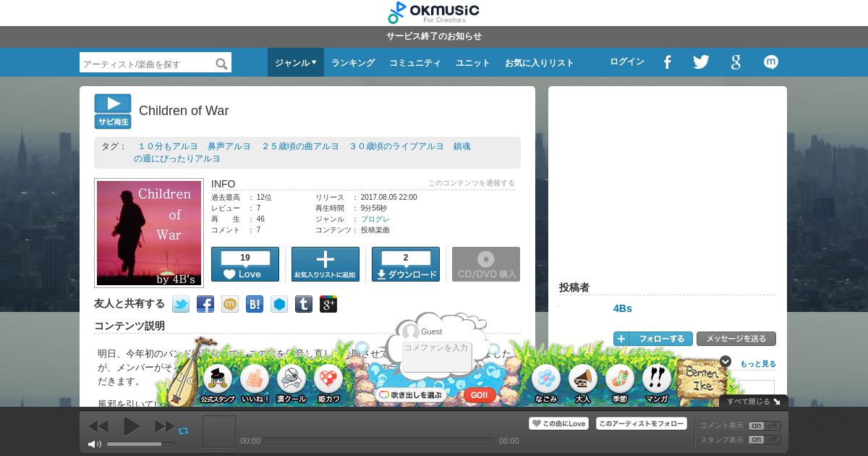The height and width of the screenshot is (456, 868).
Task: Open Twitter login icon in header
Action: point(701,62)
